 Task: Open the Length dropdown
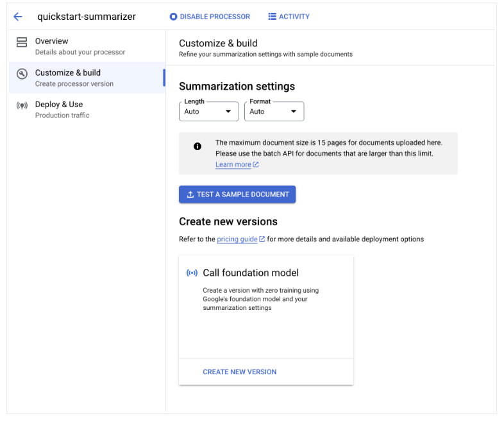click(x=208, y=111)
